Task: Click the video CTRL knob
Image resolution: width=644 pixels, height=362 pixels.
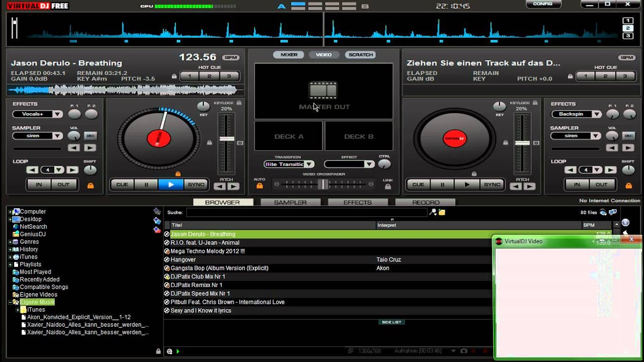Action: pos(384,164)
